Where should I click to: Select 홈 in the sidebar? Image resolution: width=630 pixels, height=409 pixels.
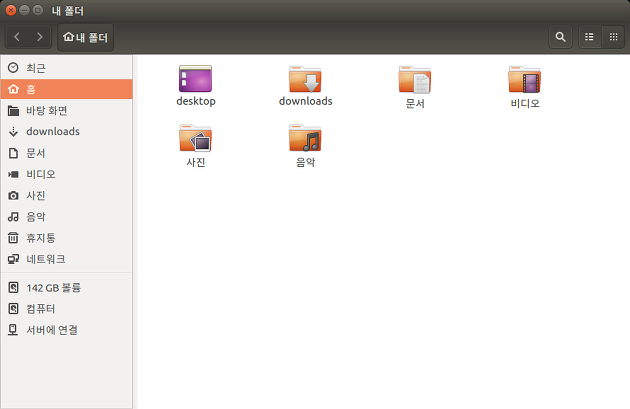pos(67,89)
